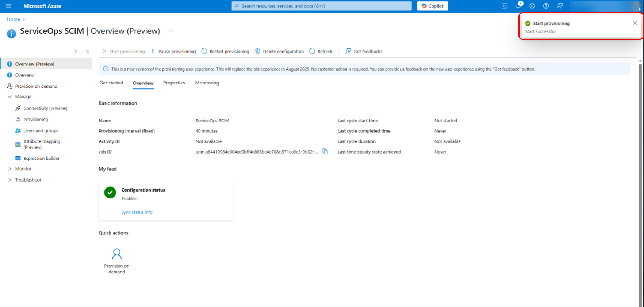This screenshot has height=307, width=644.
Task: Collapse the Manage section in sidebar
Action: pos(10,97)
